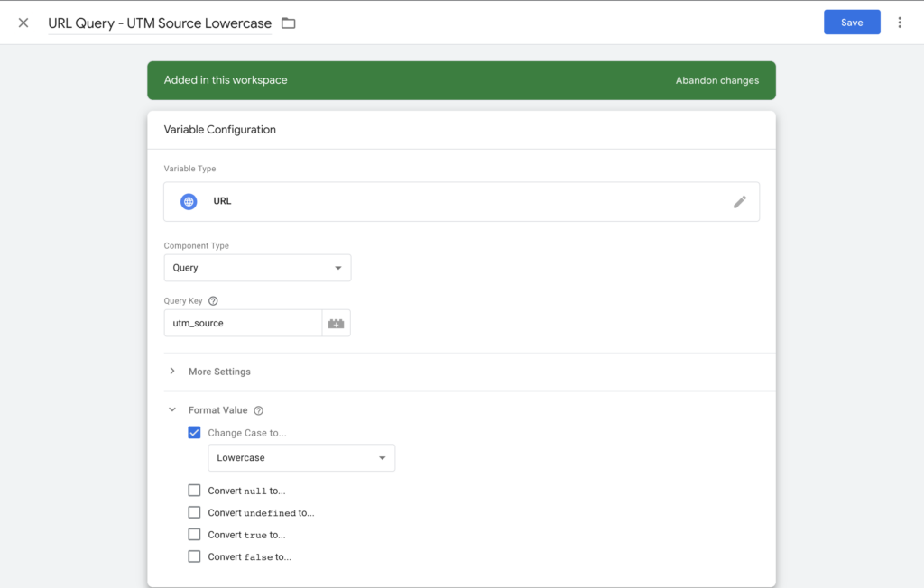Edit the variable name title field

point(160,23)
